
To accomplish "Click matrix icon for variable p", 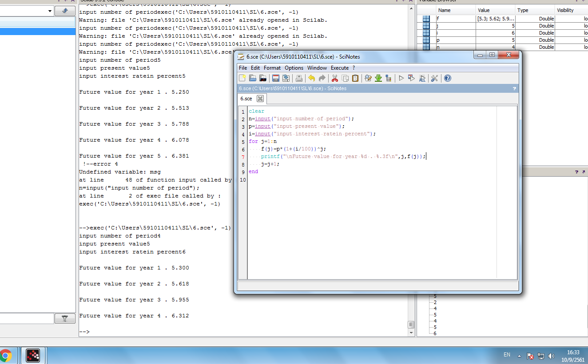I will point(426,40).
